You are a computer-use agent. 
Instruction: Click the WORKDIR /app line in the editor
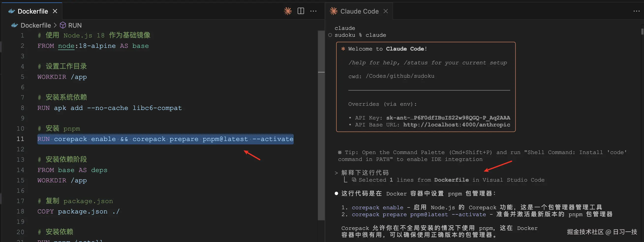[62, 77]
